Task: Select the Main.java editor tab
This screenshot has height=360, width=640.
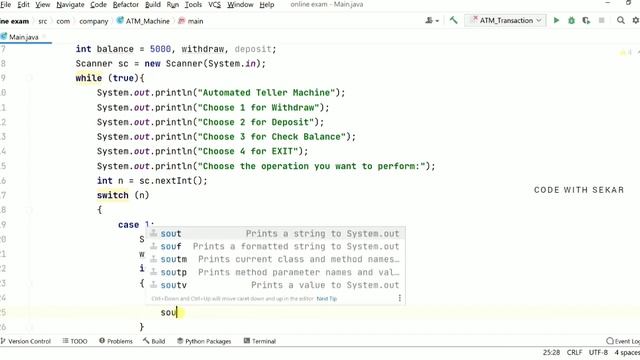Action: pos(23,37)
